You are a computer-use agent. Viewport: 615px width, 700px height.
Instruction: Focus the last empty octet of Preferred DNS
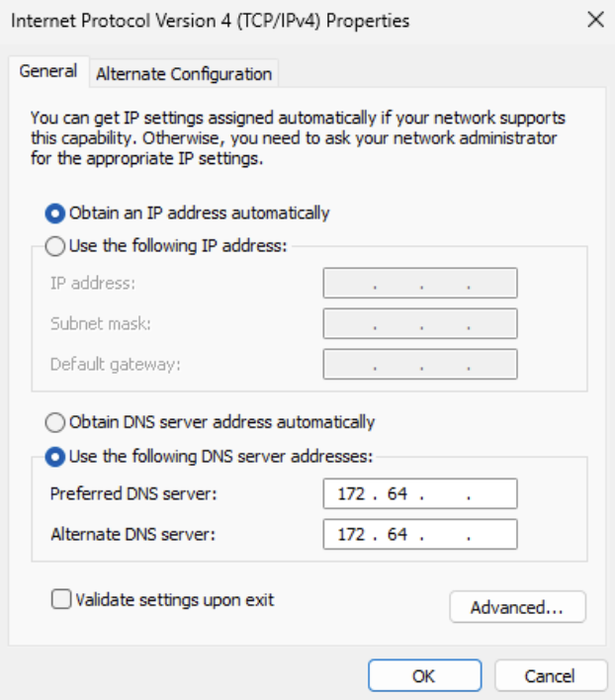point(491,494)
